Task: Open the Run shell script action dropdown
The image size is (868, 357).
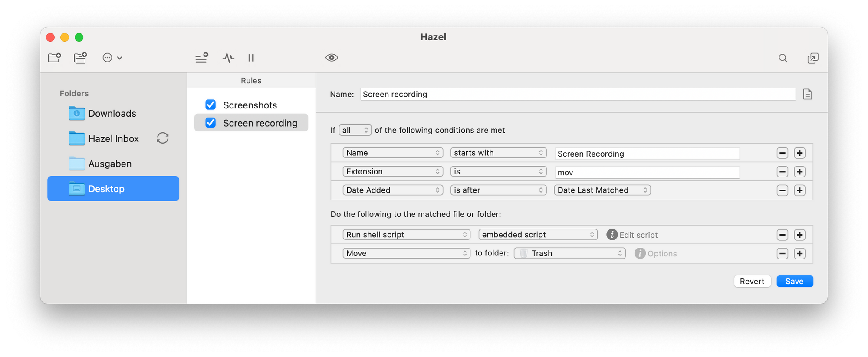Action: click(407, 235)
